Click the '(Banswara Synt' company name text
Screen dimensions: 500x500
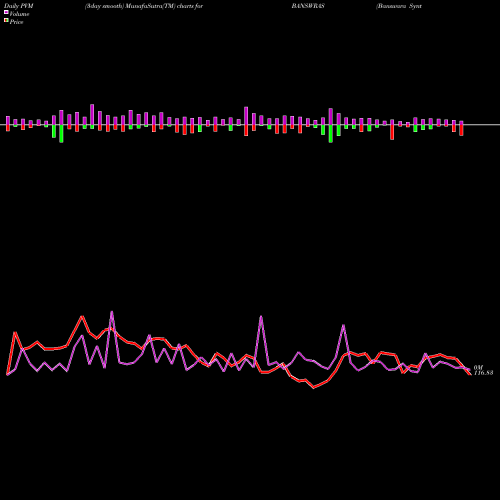(399, 6)
